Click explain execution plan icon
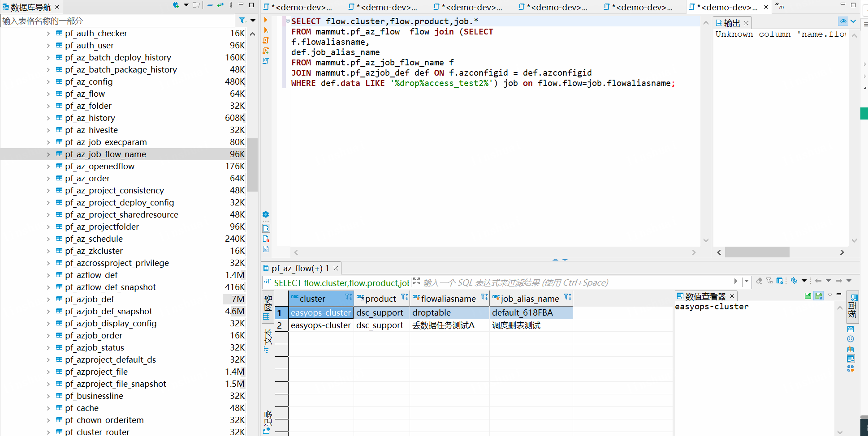Screen dimensions: 868x436 tap(266, 61)
